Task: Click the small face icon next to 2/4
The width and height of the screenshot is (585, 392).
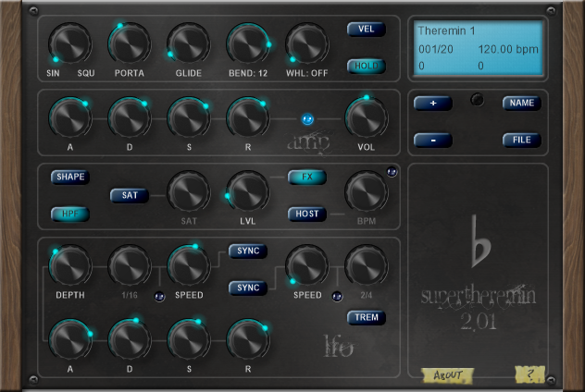Action: pos(336,296)
